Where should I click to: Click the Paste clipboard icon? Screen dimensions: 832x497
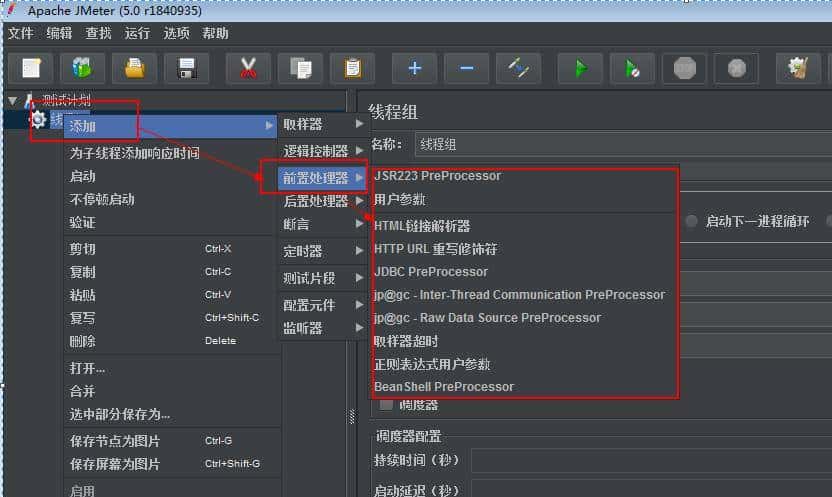(352, 68)
